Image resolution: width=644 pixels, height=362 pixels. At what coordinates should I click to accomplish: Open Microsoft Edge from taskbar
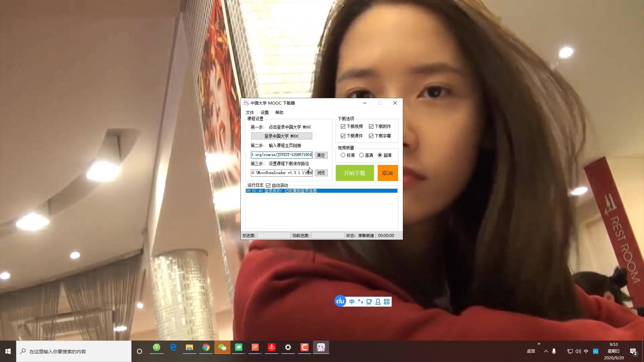(x=173, y=348)
